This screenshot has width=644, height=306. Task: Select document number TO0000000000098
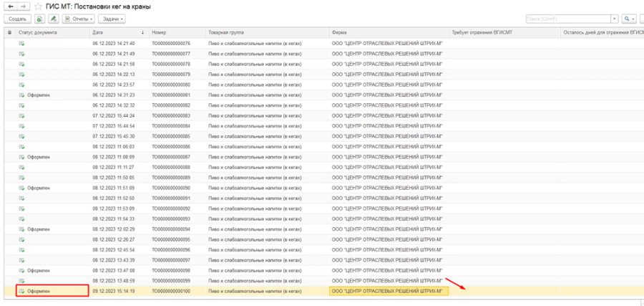point(171,270)
